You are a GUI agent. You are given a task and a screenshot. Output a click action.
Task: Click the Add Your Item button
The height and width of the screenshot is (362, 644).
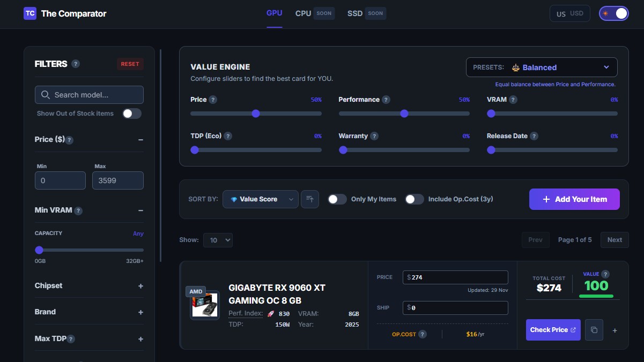[x=574, y=199]
